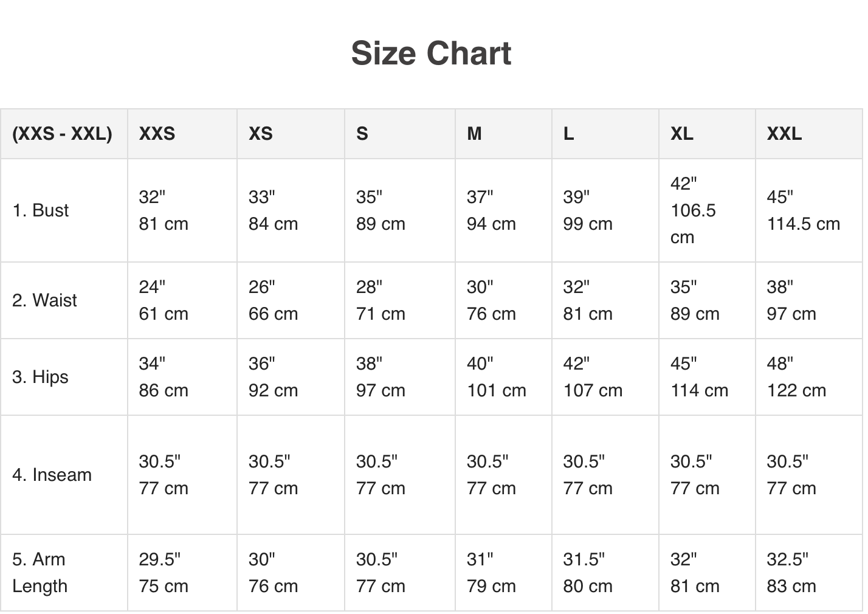Select the XXL bust 114.5 cm cell
This screenshot has width=868, height=614.
[803, 210]
